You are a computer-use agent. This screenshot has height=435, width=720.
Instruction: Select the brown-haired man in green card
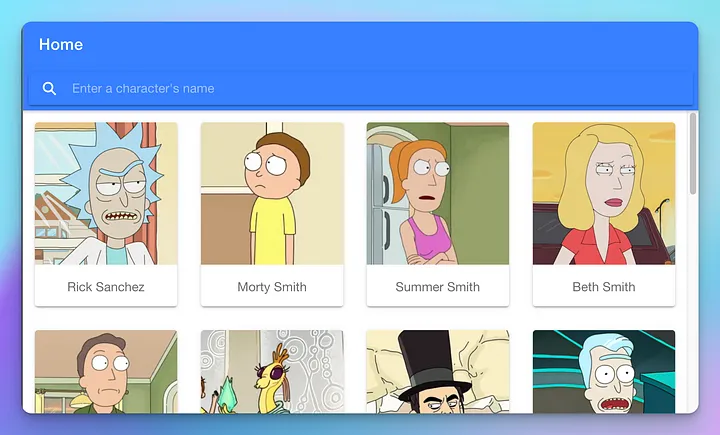click(x=106, y=372)
